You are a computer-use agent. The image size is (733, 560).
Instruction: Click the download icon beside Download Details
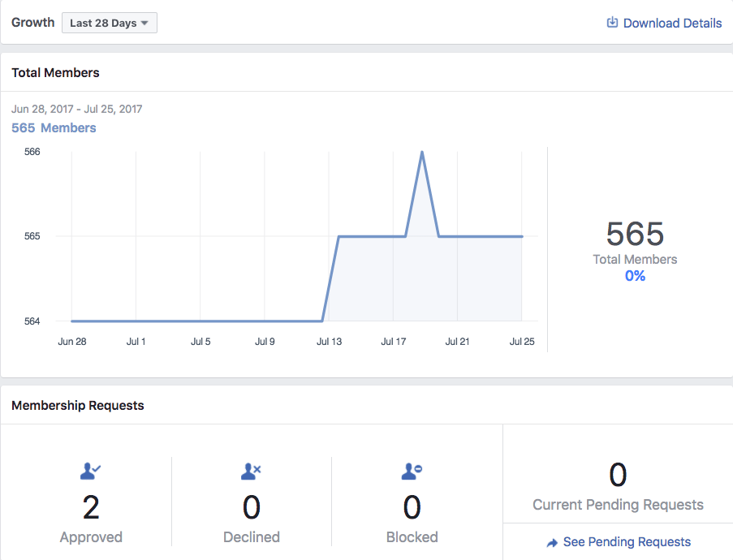[612, 23]
